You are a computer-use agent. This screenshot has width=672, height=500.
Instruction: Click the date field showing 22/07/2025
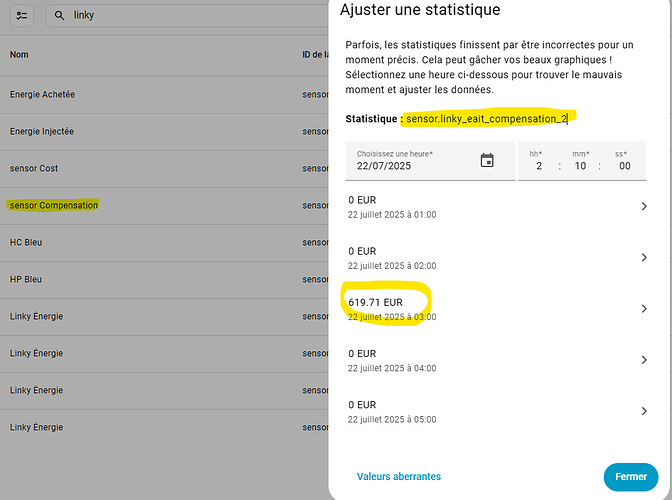tap(410, 166)
